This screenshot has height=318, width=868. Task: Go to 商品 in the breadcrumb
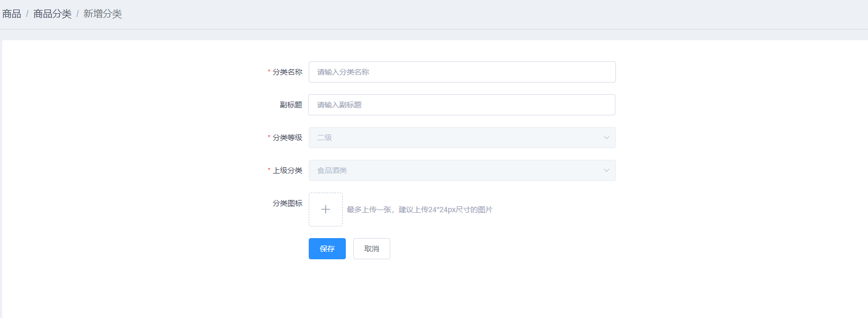pyautogui.click(x=12, y=14)
